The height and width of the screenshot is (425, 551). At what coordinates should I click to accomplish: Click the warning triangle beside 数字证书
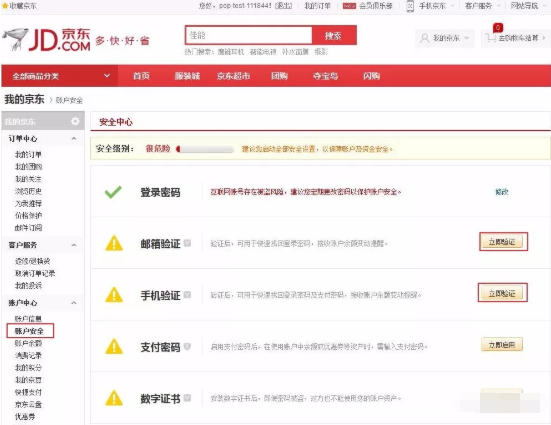point(114,398)
